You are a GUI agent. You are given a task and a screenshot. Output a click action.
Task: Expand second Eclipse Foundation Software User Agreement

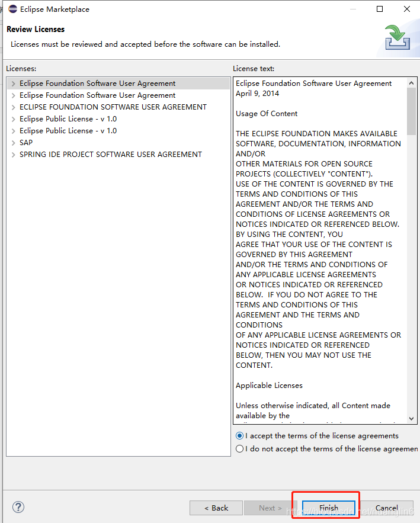14,95
